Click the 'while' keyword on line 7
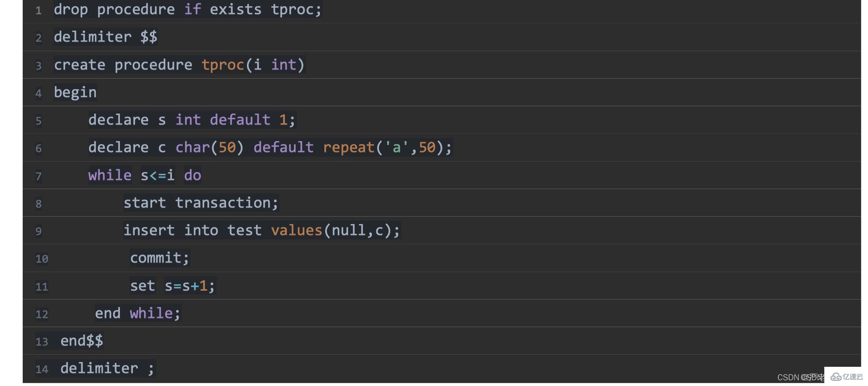This screenshot has height=386, width=868. pyautogui.click(x=110, y=175)
